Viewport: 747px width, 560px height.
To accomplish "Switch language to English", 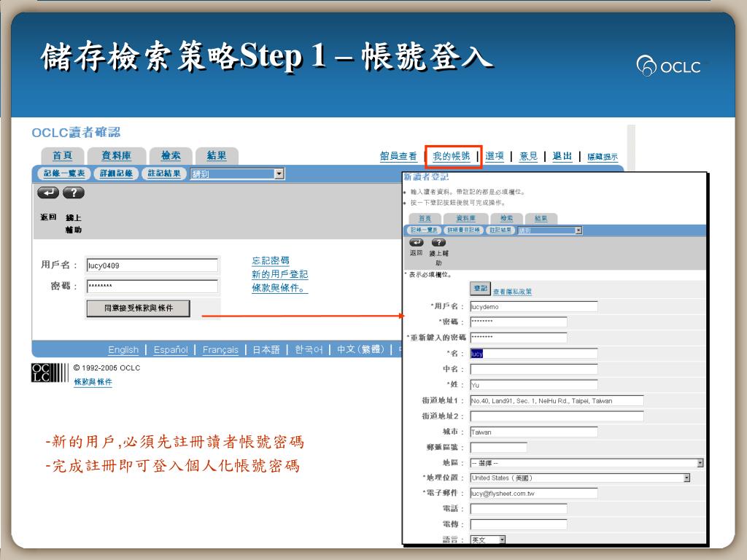I will tap(123, 349).
